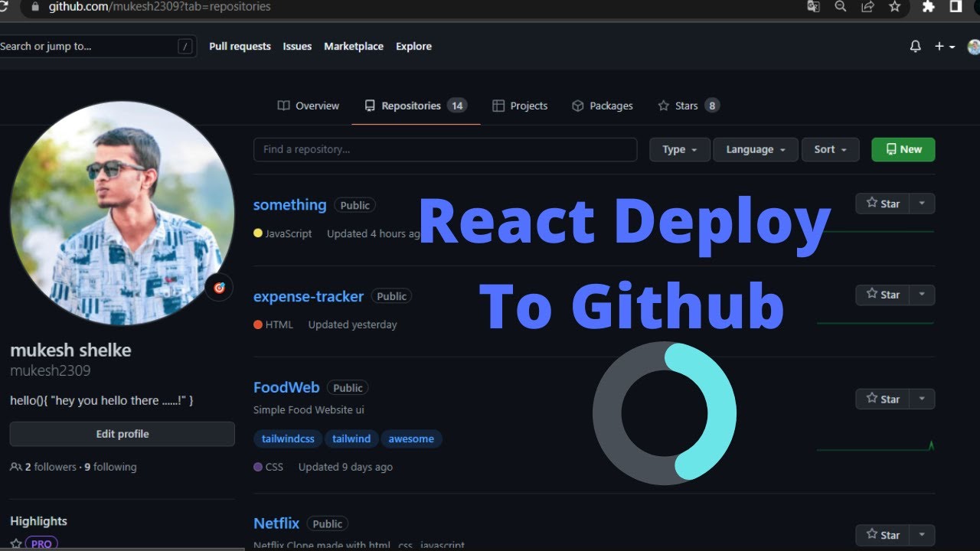
Task: Go to Issues in header
Action: pyautogui.click(x=297, y=46)
